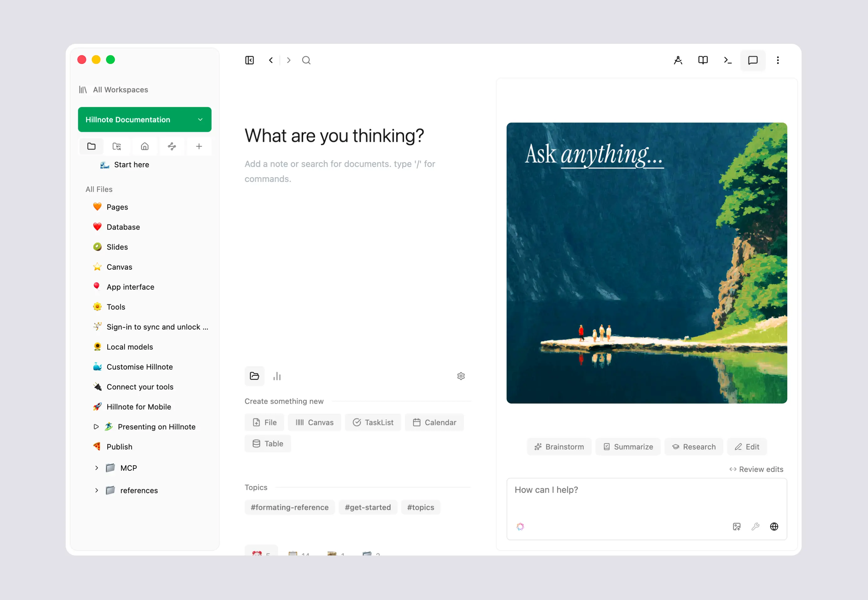Click the colorful AI model icon
This screenshot has width=868, height=600.
point(520,526)
